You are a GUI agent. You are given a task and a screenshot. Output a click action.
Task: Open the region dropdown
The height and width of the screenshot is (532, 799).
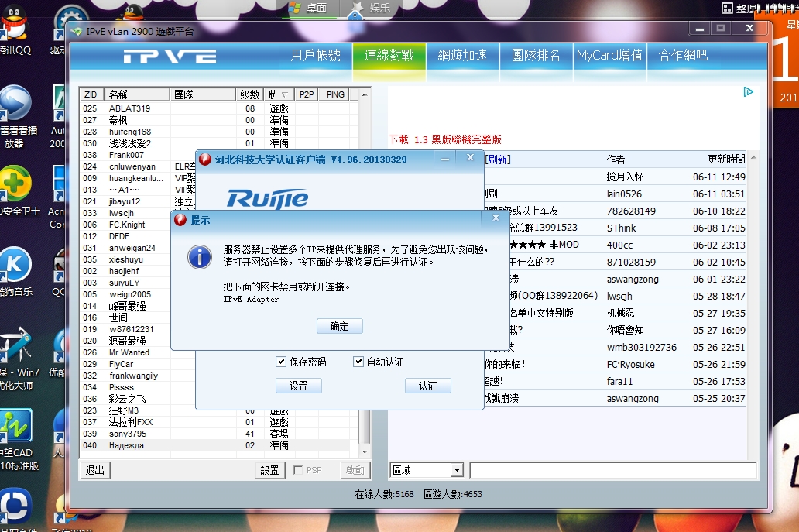pyautogui.click(x=457, y=470)
